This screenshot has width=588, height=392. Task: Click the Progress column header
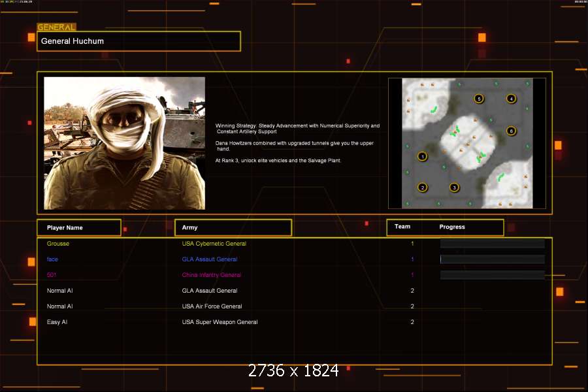click(x=452, y=227)
